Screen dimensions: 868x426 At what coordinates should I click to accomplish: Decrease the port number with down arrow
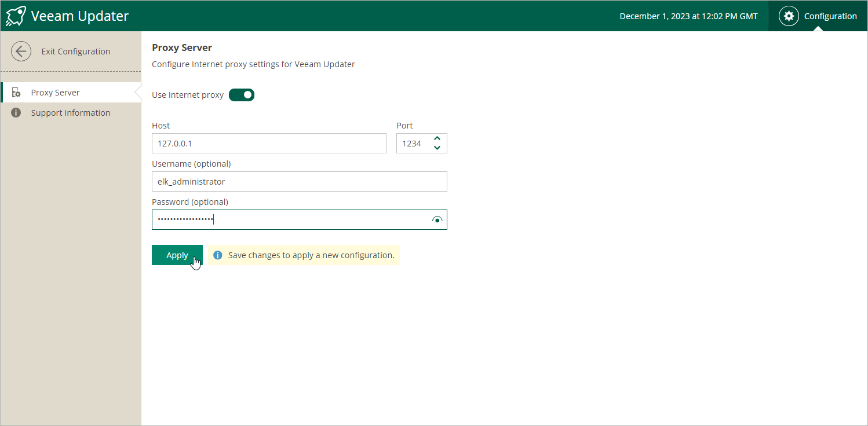(x=437, y=148)
